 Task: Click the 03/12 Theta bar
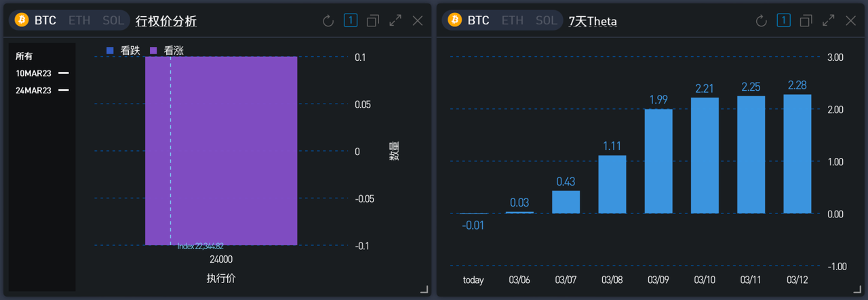[x=797, y=154]
